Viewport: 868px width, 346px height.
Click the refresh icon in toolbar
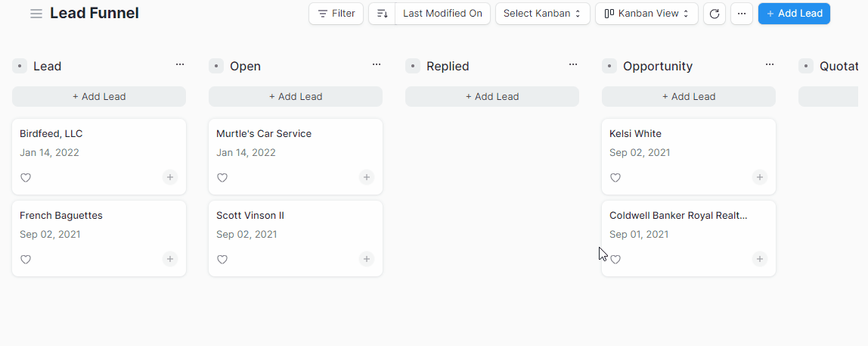point(715,14)
